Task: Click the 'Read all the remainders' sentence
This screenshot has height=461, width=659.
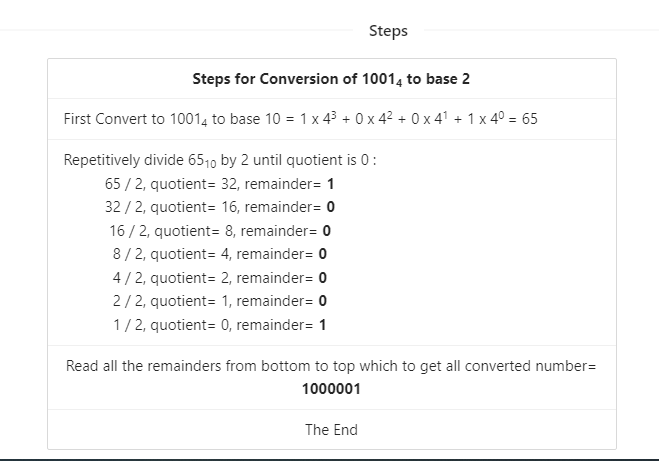Action: coord(331,366)
